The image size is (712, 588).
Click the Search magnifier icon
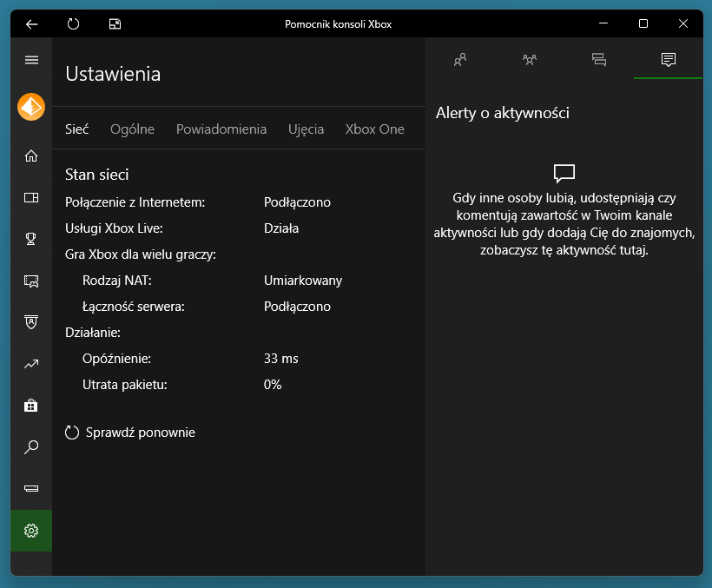(31, 447)
